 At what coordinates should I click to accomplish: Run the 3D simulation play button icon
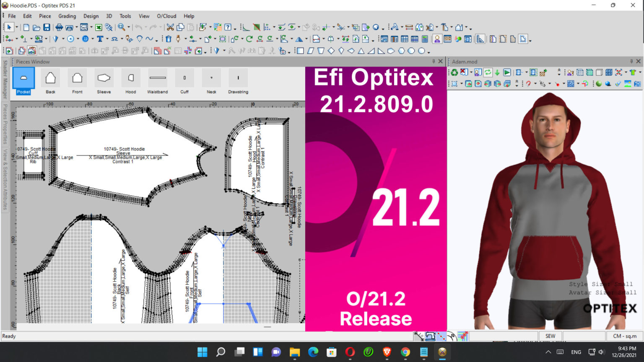click(x=507, y=72)
